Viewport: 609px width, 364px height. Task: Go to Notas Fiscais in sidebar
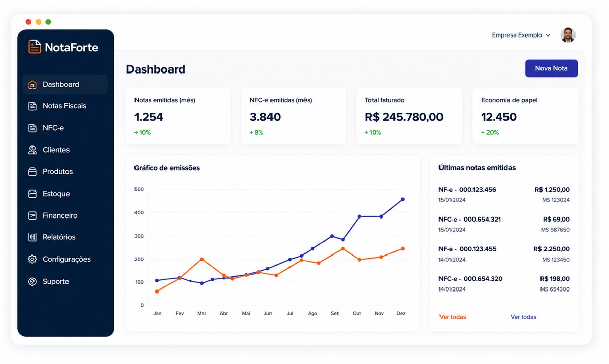[65, 106]
